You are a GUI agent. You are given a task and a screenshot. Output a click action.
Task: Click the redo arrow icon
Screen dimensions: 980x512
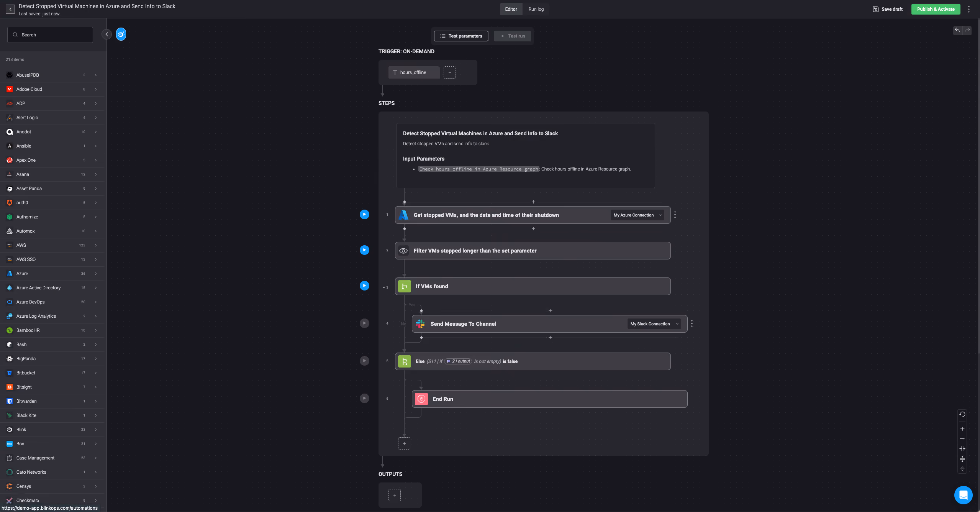[967, 30]
